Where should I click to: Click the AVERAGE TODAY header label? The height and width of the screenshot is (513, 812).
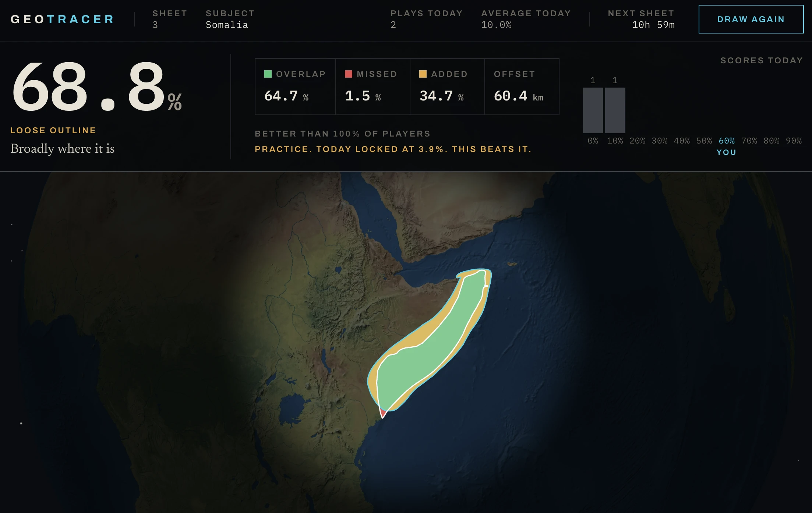click(526, 13)
